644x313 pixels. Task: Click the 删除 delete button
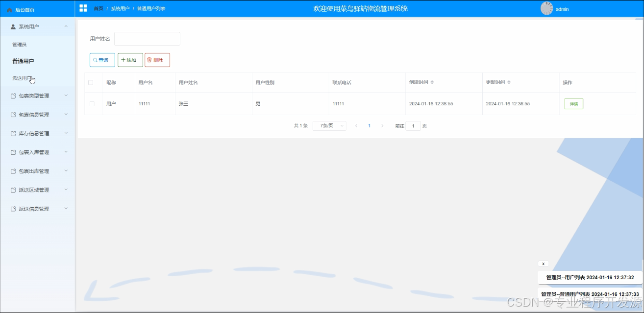tap(157, 60)
